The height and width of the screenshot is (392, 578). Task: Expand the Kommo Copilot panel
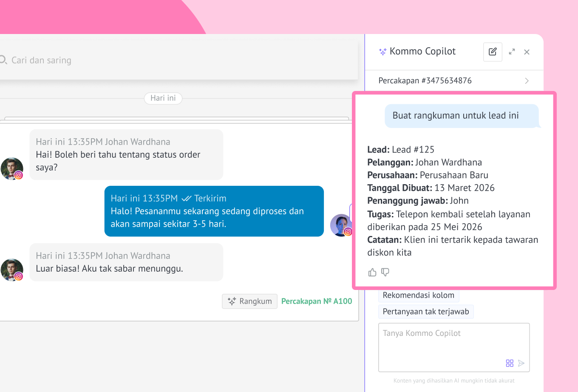512,52
